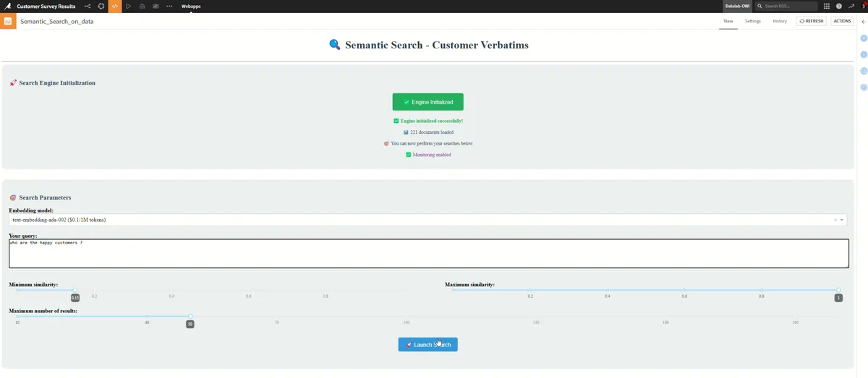The height and width of the screenshot is (378, 868).
Task: Open the Embedding model dropdown arrow
Action: (x=842, y=220)
